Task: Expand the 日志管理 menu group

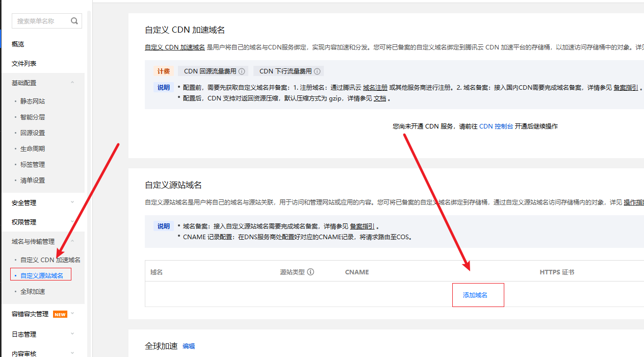Action: [x=72, y=334]
